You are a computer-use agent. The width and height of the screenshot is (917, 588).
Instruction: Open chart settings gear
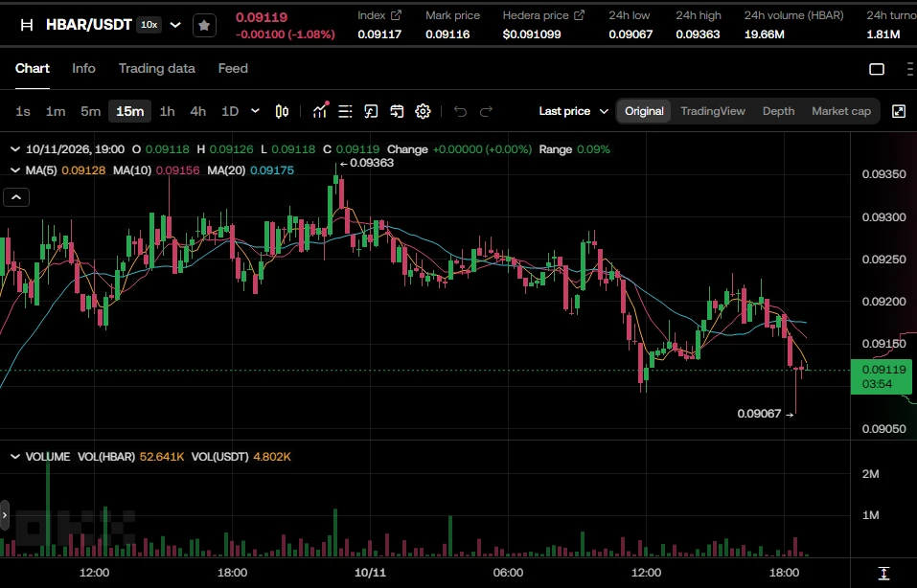pos(423,111)
